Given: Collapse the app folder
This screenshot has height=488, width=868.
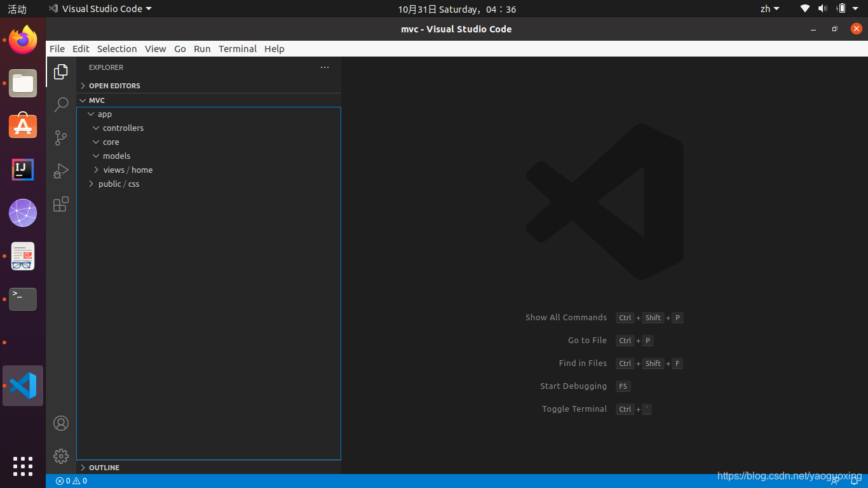Looking at the screenshot, I should [x=208, y=114].
